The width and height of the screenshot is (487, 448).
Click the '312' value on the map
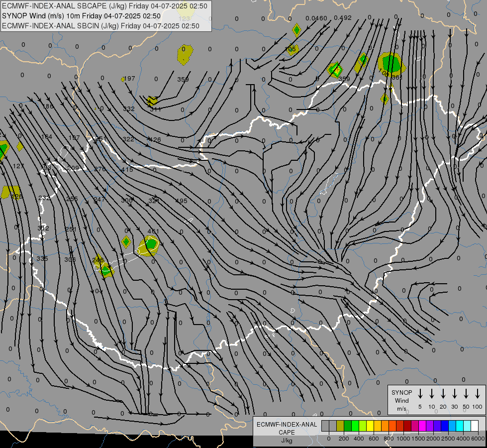43,228
